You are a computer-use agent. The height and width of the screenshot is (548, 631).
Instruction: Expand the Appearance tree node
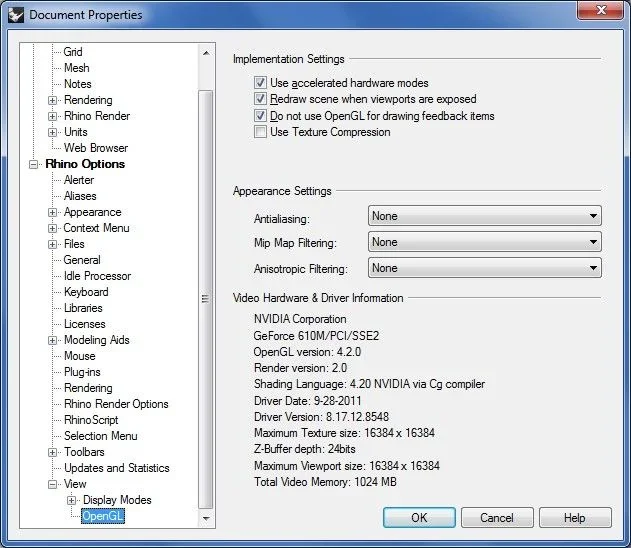pyautogui.click(x=53, y=212)
